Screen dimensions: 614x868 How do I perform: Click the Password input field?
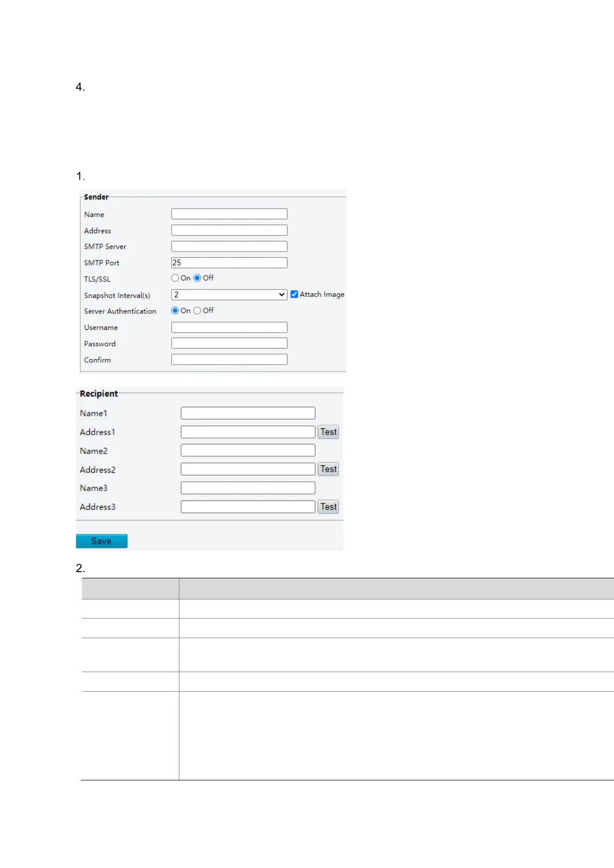[229, 343]
